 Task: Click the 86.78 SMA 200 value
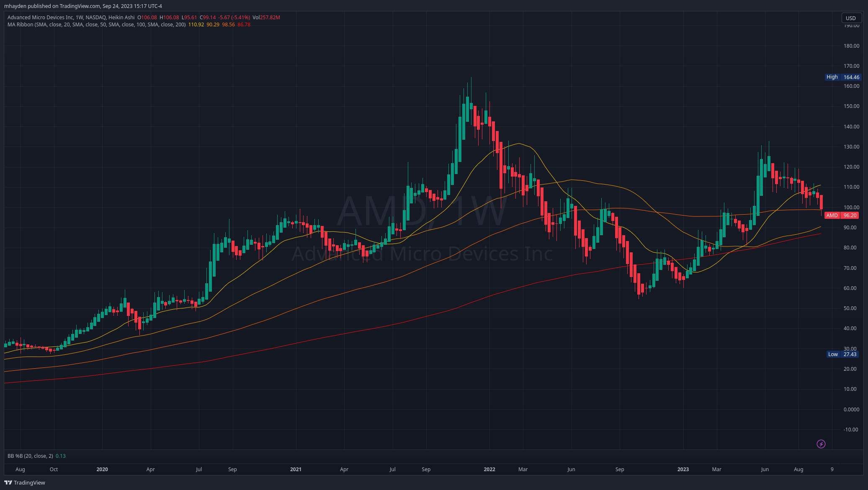(244, 25)
